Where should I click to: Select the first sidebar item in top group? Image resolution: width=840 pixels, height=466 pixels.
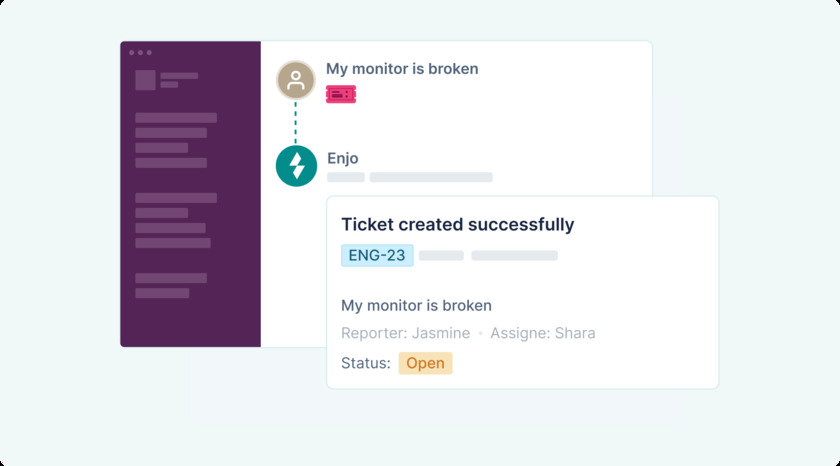click(x=176, y=118)
